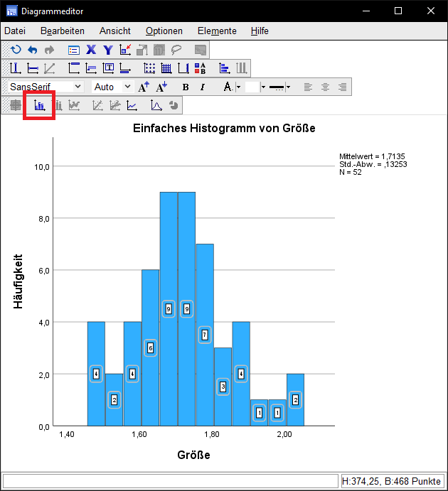Insert a text box
This screenshot has height=491, width=448.
108,68
